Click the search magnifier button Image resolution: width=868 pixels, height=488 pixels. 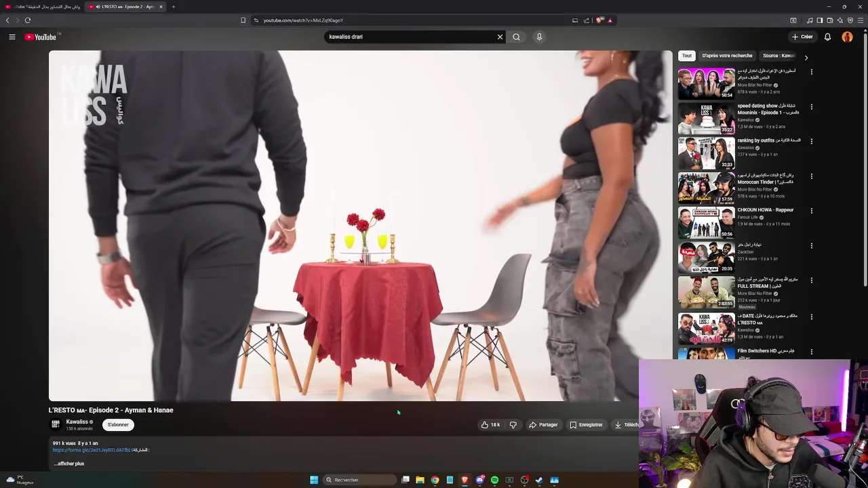(516, 37)
